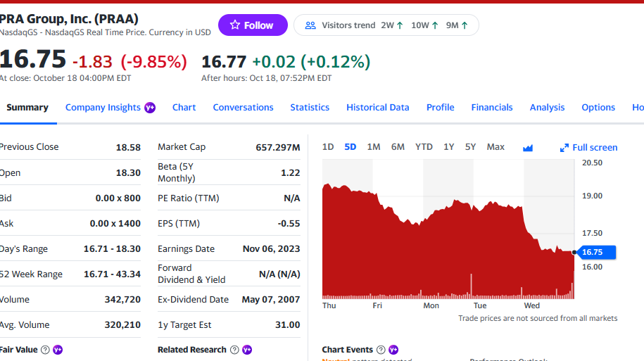The image size is (644, 361).
Task: Click the Chart Events question mark icon
Action: (x=381, y=350)
